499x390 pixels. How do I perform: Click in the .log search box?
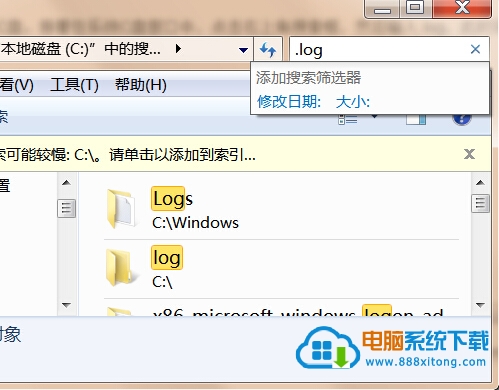click(x=380, y=50)
